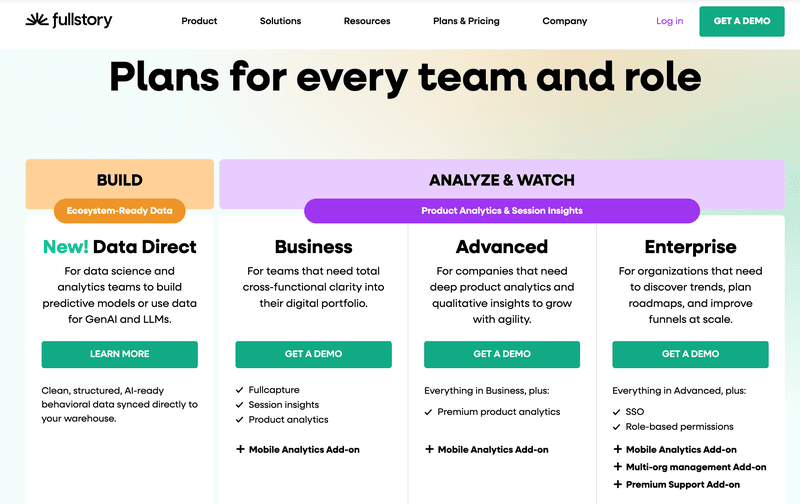Click plus icon beside Multi-org management Add-on

point(617,466)
